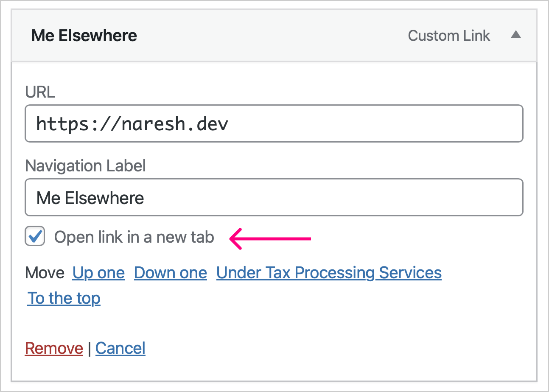
Task: Click the gray menu item header bar
Action: click(274, 36)
